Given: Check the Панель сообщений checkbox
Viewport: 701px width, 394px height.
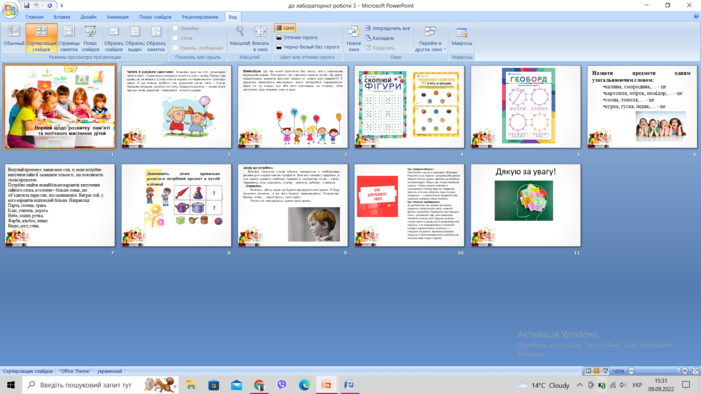Looking at the screenshot, I should [x=175, y=47].
